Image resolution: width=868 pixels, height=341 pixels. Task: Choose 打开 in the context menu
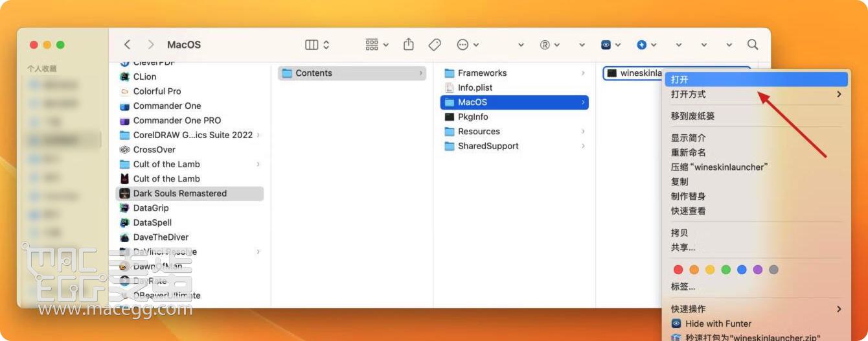coord(757,79)
